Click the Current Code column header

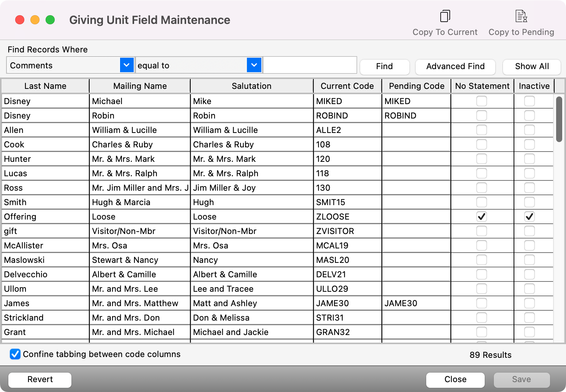[x=347, y=86]
